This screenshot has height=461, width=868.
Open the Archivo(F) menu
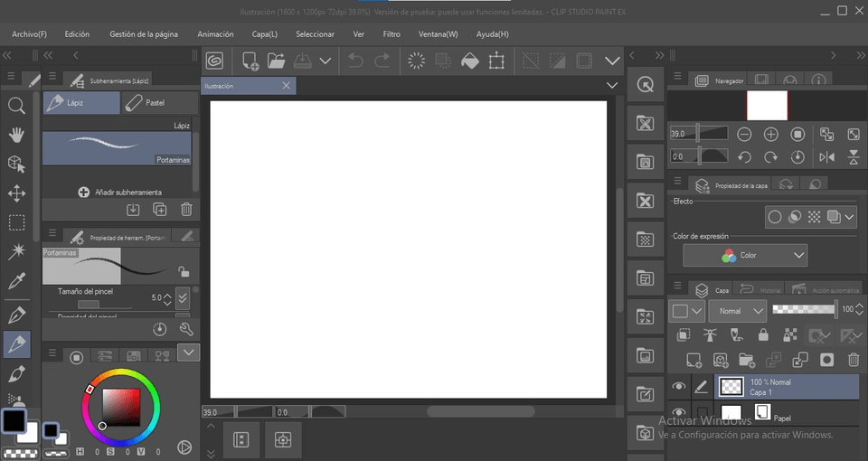coord(29,34)
